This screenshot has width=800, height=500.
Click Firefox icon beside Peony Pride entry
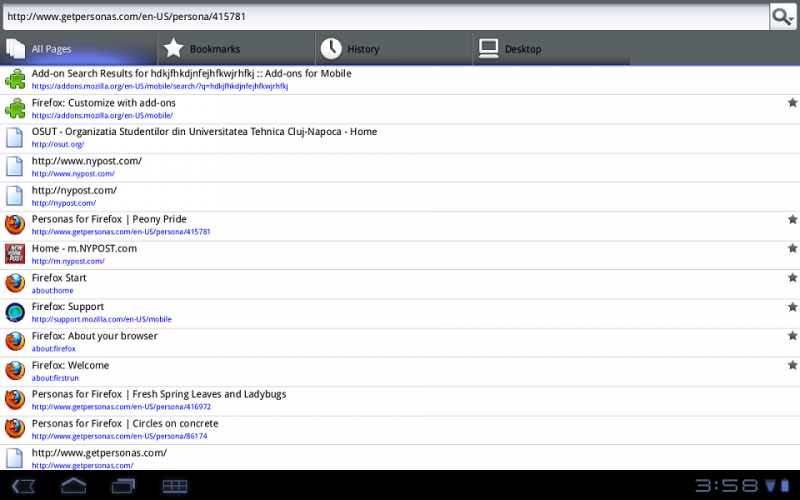(15, 225)
